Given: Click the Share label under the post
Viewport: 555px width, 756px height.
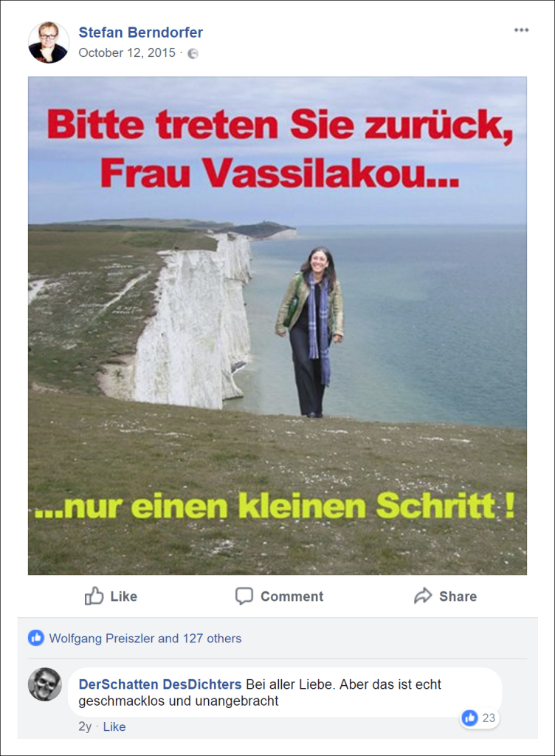Looking at the screenshot, I should [458, 597].
